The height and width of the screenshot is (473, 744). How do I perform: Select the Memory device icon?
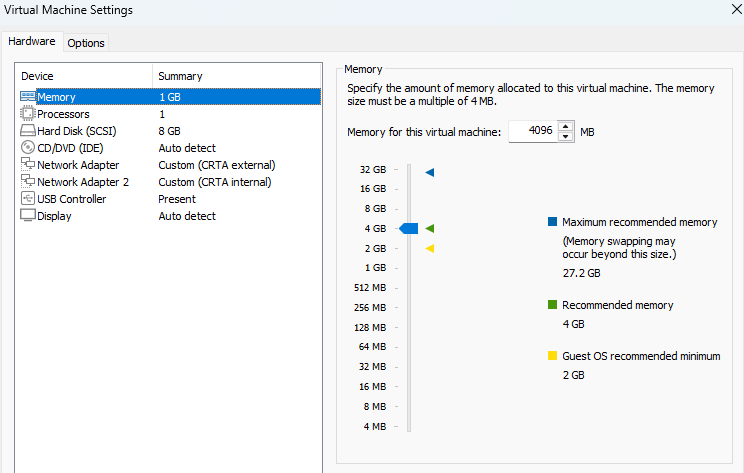coord(28,97)
